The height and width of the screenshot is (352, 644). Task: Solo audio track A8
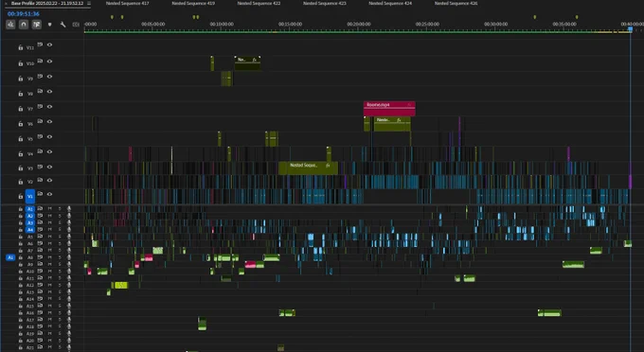tap(60, 257)
